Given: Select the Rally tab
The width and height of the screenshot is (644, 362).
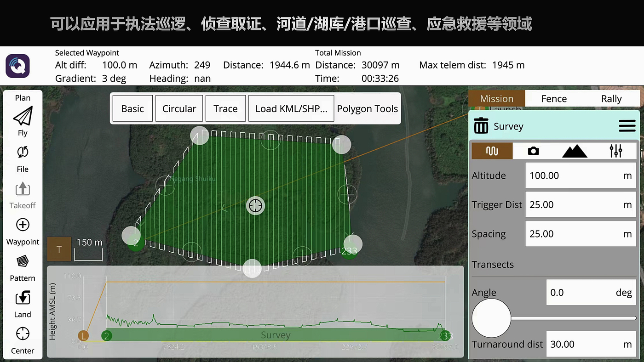Looking at the screenshot, I should pos(611,98).
